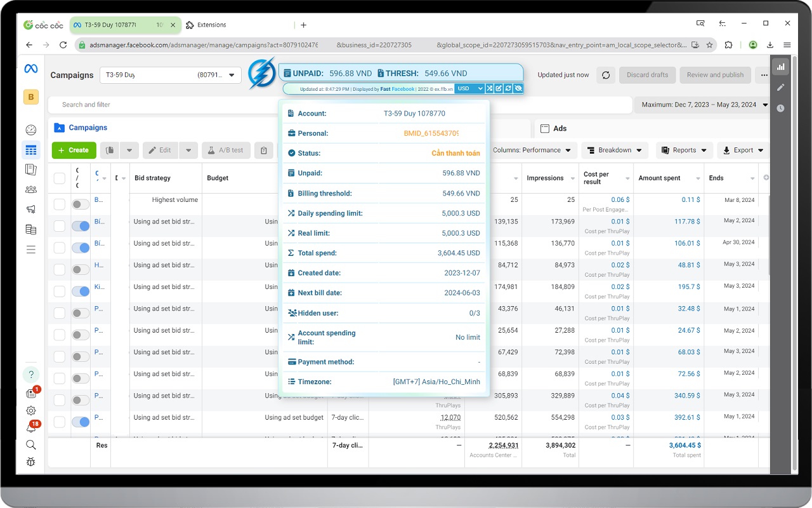The image size is (812, 508).
Task: Click Review and publish button
Action: point(715,75)
